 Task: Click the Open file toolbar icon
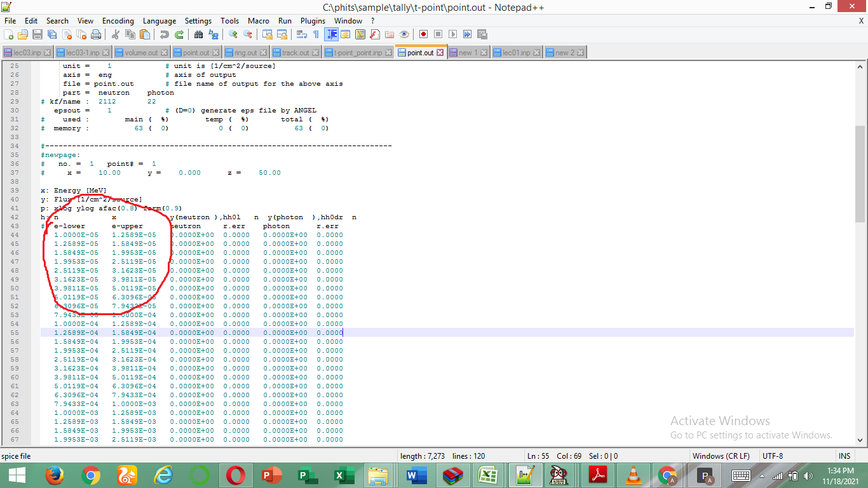[x=23, y=34]
